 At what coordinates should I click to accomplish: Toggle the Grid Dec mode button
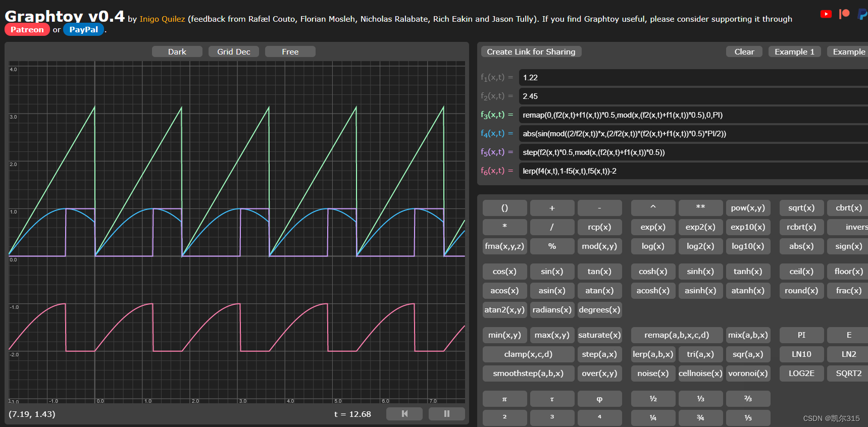(234, 51)
